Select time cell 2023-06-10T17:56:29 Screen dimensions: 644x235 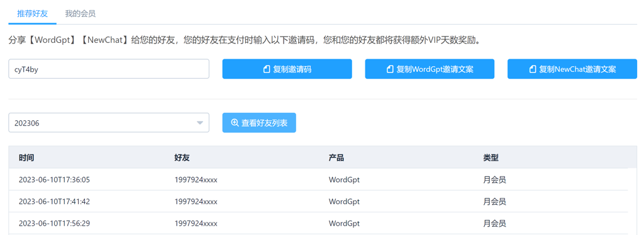(x=54, y=224)
